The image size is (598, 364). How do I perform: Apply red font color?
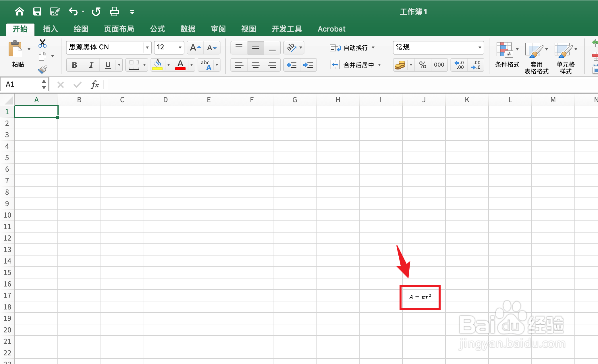180,65
